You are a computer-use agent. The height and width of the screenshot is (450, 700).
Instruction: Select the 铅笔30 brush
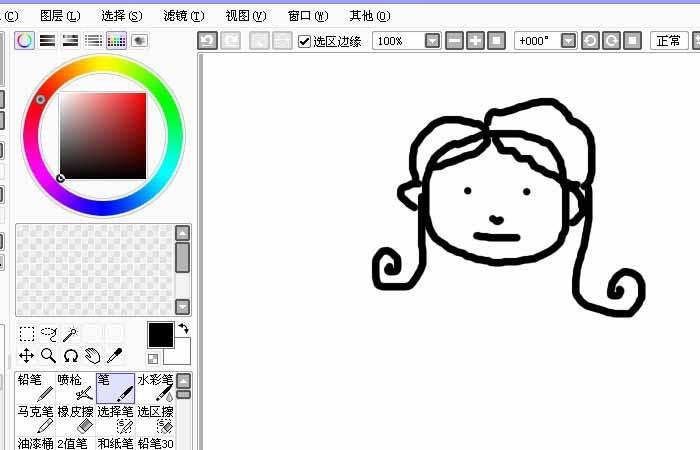point(155,443)
